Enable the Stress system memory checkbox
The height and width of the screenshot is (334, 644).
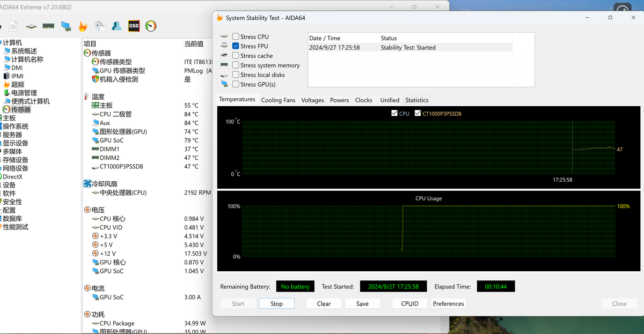point(236,65)
